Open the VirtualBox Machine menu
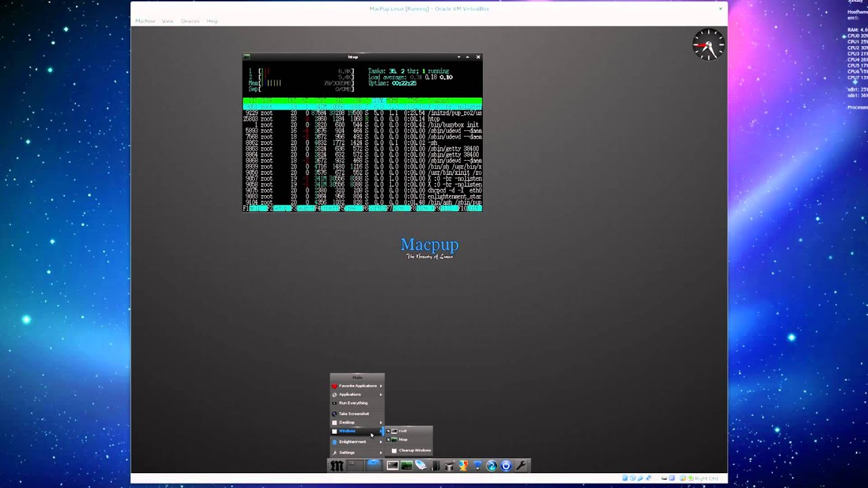Image resolution: width=868 pixels, height=488 pixels. [145, 21]
